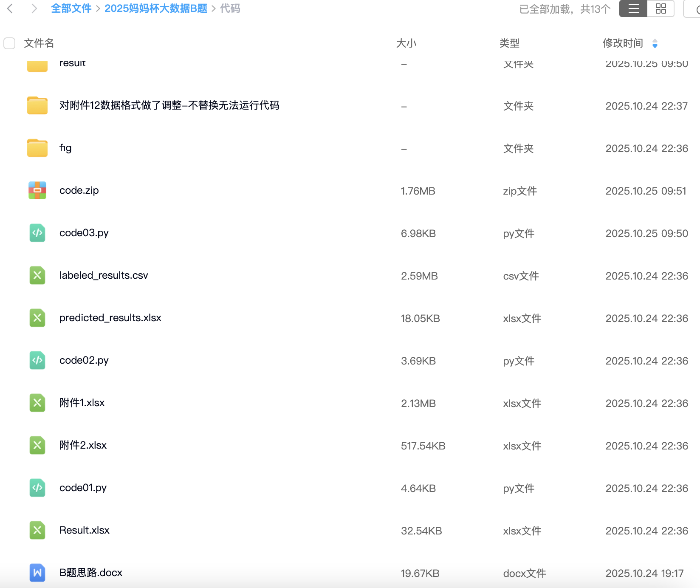Click the spreadsheet icon beside labeled_results.csv
This screenshot has width=700, height=588.
[37, 275]
